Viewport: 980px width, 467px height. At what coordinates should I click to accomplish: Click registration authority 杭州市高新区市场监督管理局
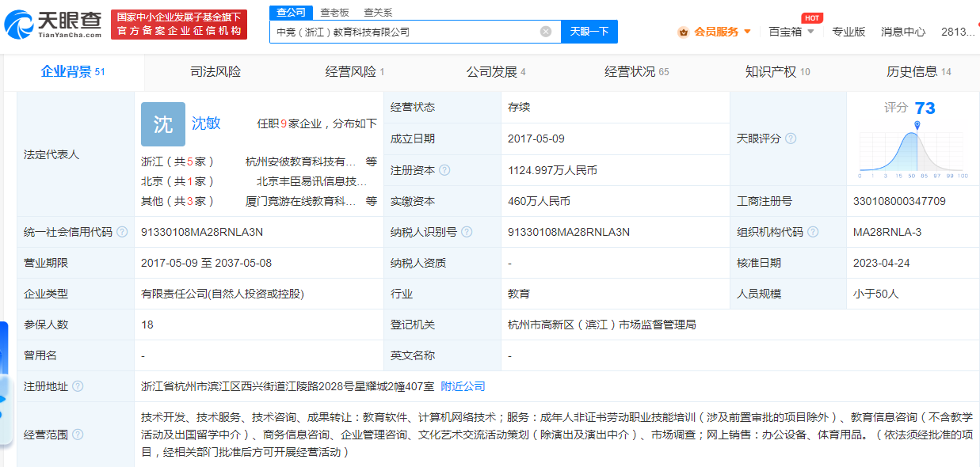[602, 325]
